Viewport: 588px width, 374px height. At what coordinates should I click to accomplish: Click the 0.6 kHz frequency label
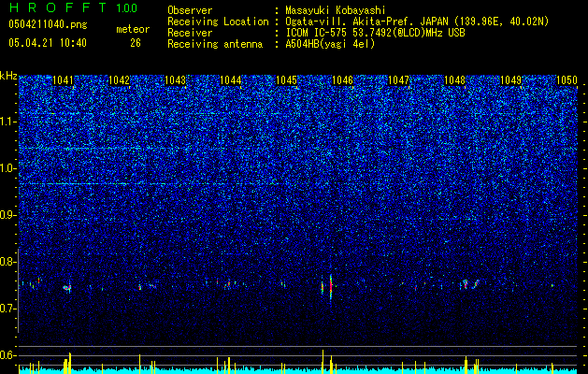pyautogui.click(x=8, y=355)
